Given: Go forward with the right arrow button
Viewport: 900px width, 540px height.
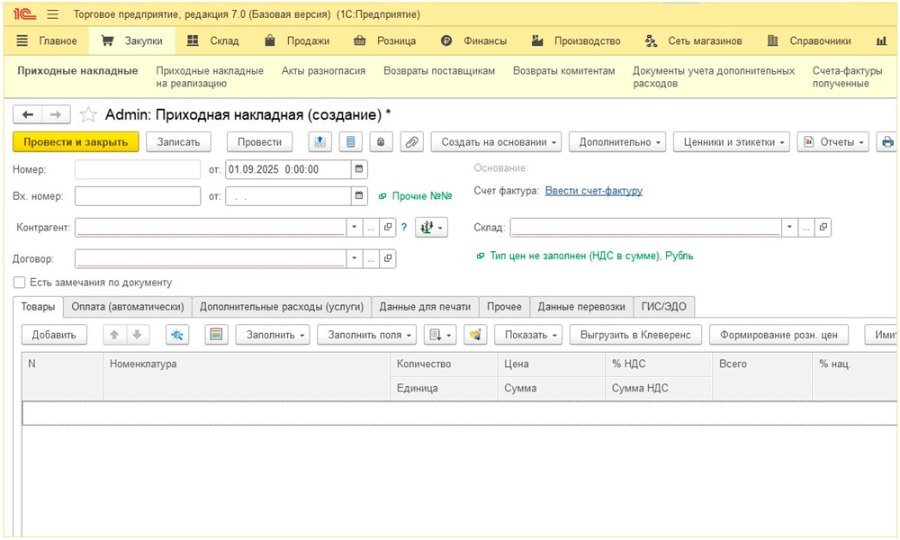Looking at the screenshot, I should coord(56,115).
